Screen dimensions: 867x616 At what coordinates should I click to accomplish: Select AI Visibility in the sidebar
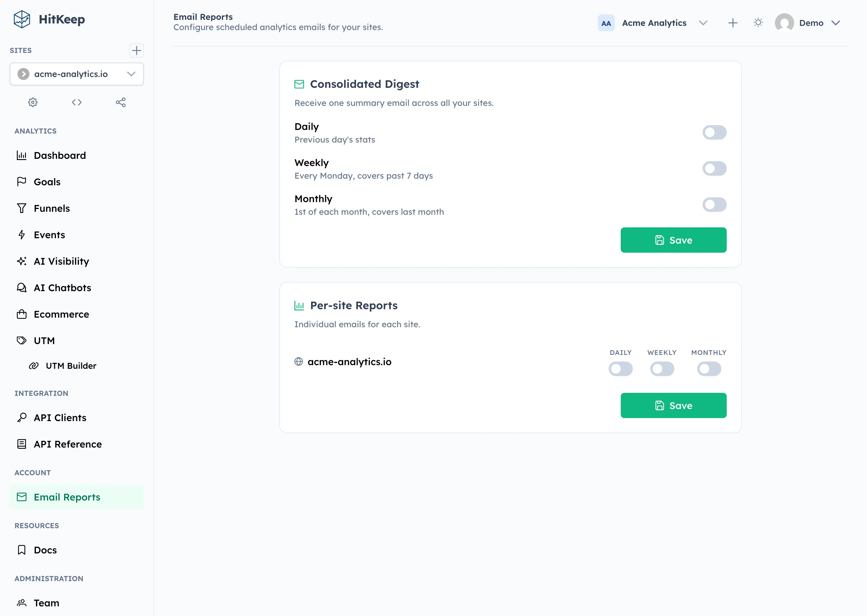pos(61,261)
